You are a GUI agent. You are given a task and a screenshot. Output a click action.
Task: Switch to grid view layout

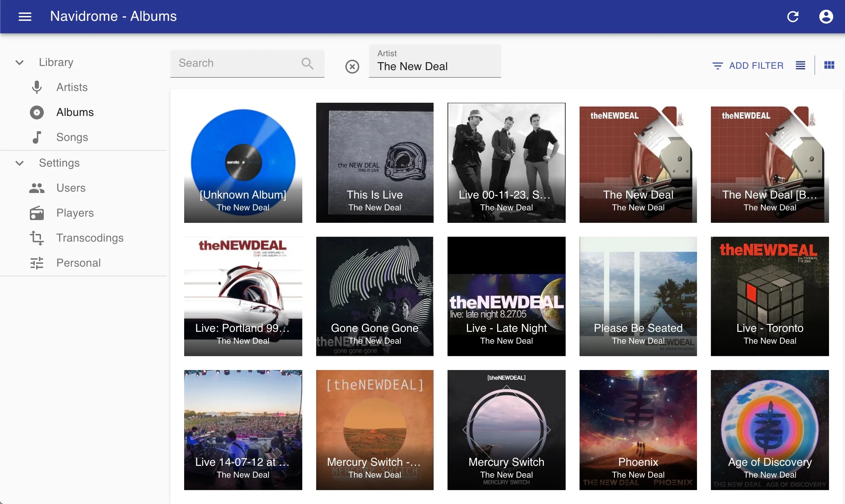[829, 65]
